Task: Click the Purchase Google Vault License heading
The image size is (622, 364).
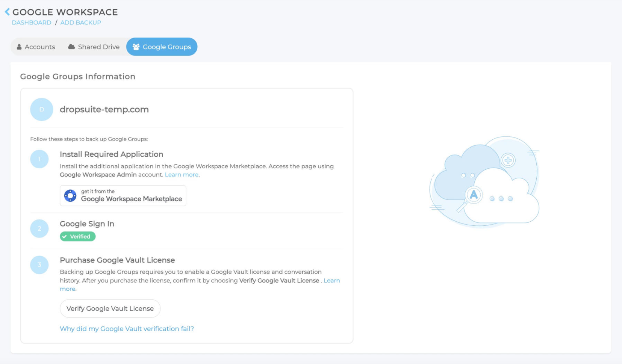Action: coord(117,260)
